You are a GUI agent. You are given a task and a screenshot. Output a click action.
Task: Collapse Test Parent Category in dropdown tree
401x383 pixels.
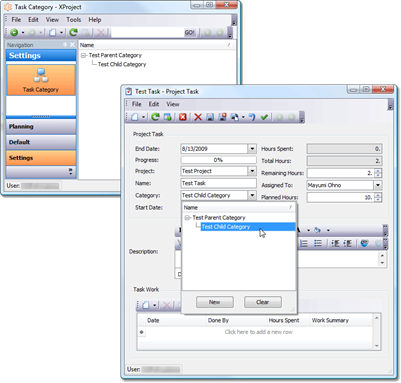click(x=187, y=218)
